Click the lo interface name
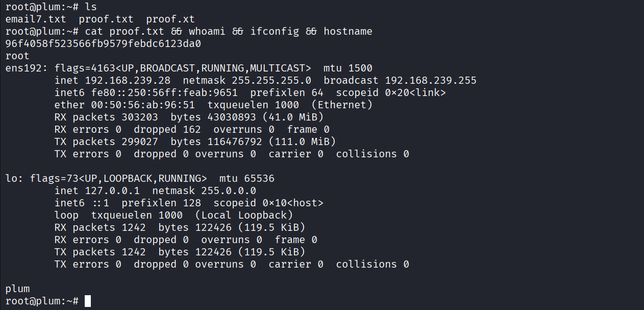The image size is (644, 310). pos(11,179)
